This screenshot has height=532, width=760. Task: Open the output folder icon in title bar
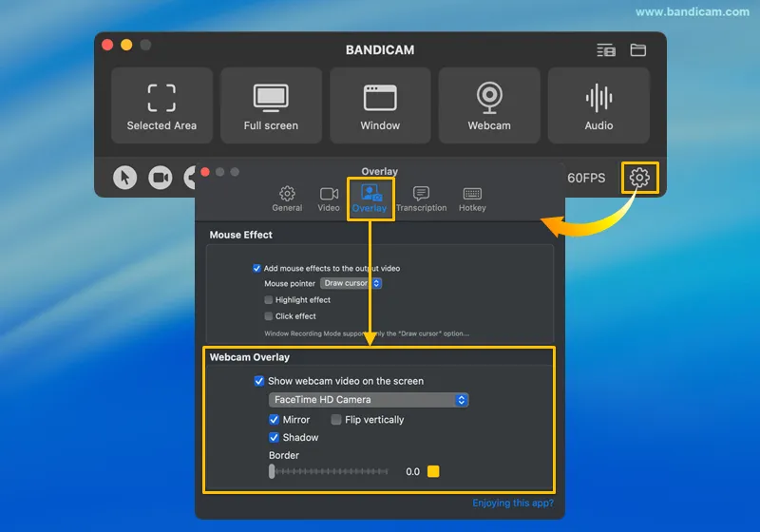pyautogui.click(x=637, y=50)
